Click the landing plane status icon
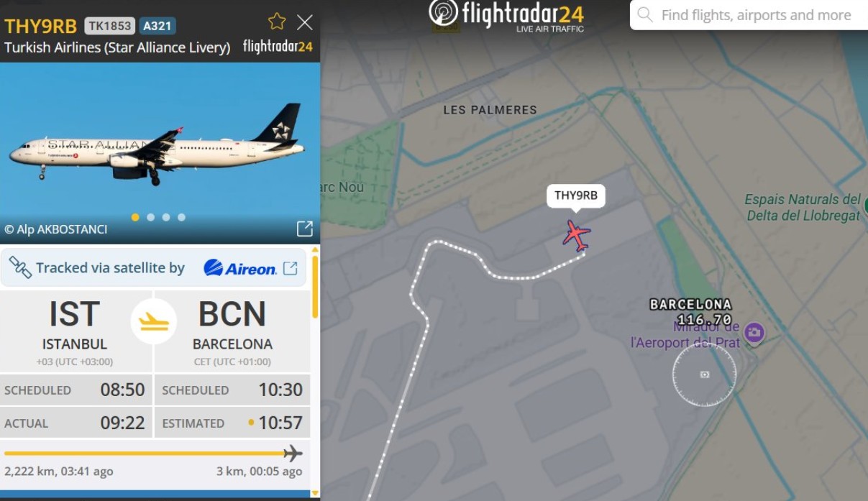The height and width of the screenshot is (501, 868). 154,321
